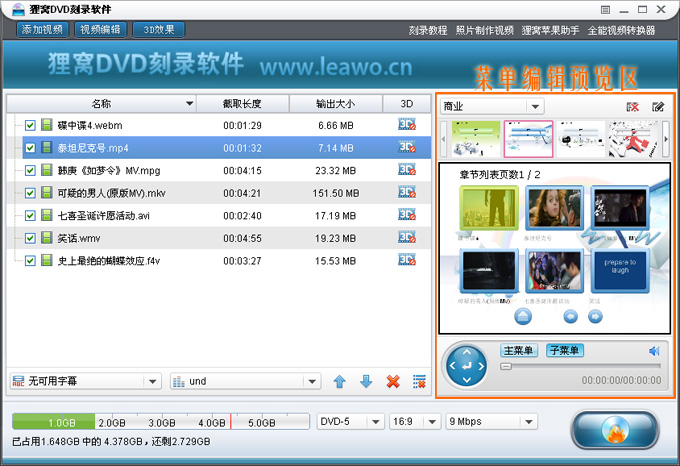Viewport: 680px width, 466px height.
Task: Select the green template thumbnail
Action: 476,139
